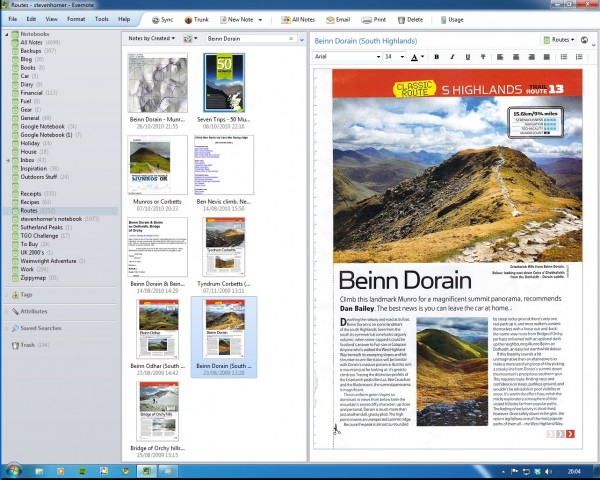Expand the Saved Searches section
Screen dimensions: 600x480
[x=7, y=329]
